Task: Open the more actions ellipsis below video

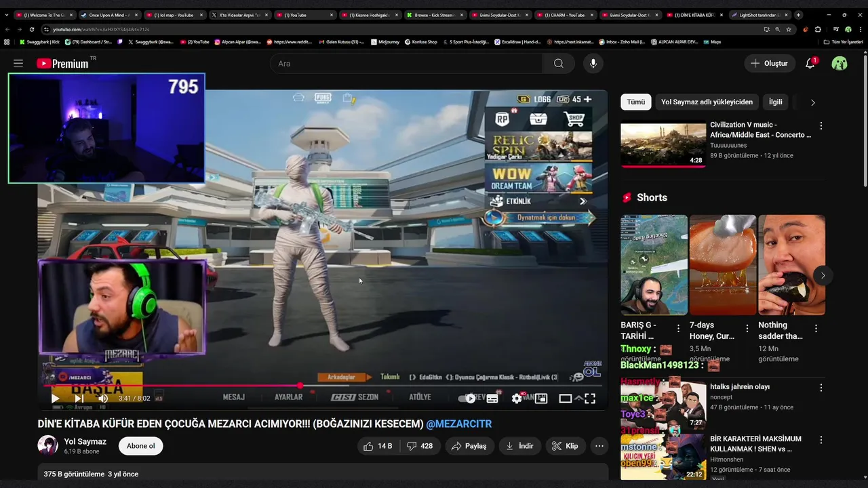Action: point(599,446)
